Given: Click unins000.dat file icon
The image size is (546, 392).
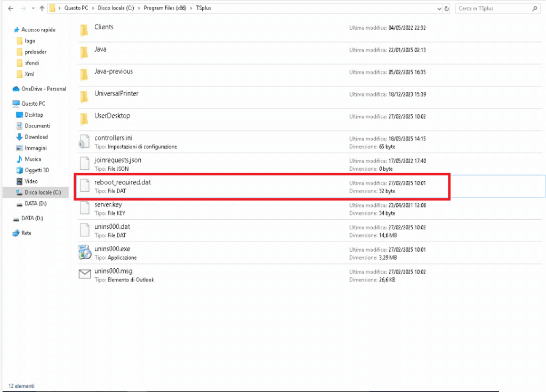Looking at the screenshot, I should pyautogui.click(x=85, y=230).
